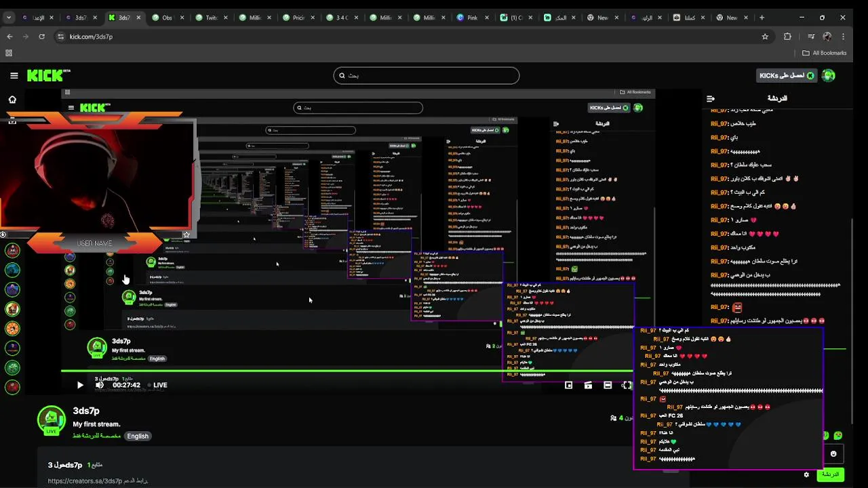Open sixth followed channel avatar in sidebar
868x488 pixels.
click(12, 348)
